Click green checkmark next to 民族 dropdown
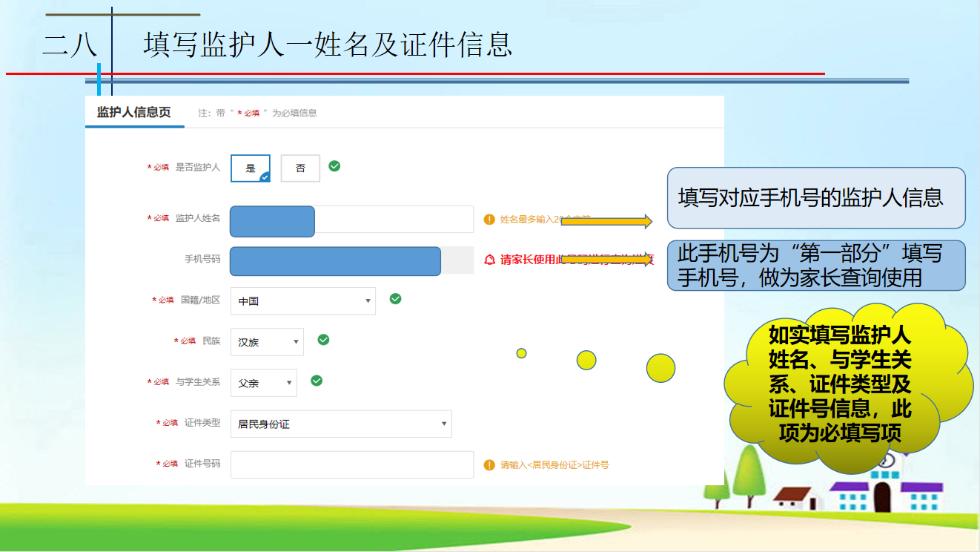Viewport: 980px width, 552px height. (x=323, y=340)
